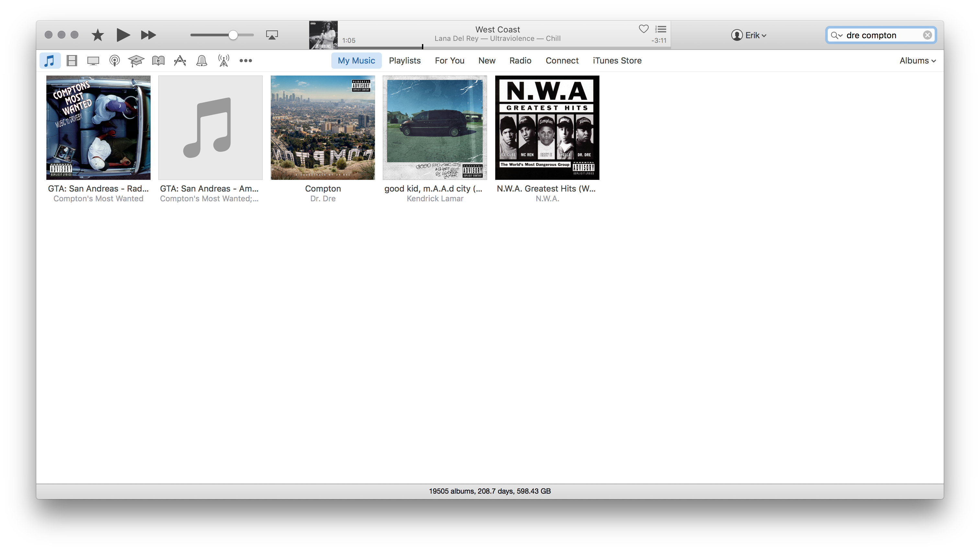Click the account avatar icon next to Erik
The height and width of the screenshot is (551, 980).
737,35
